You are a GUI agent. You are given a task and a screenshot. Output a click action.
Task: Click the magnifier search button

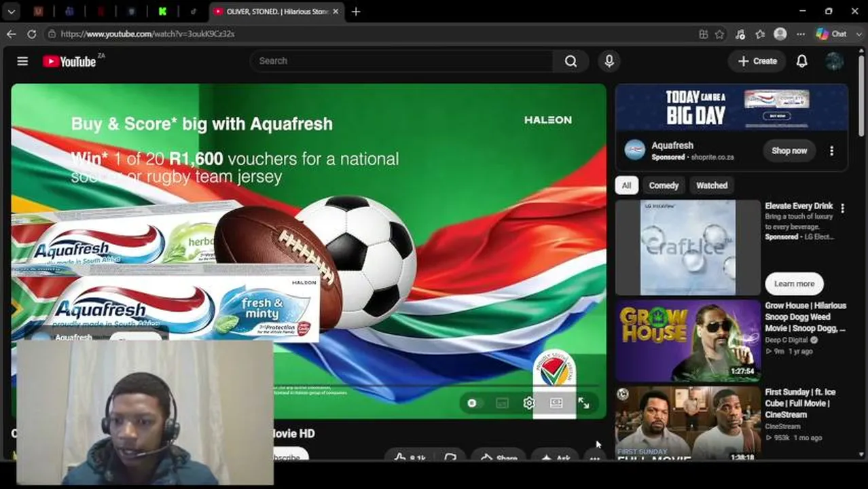571,61
